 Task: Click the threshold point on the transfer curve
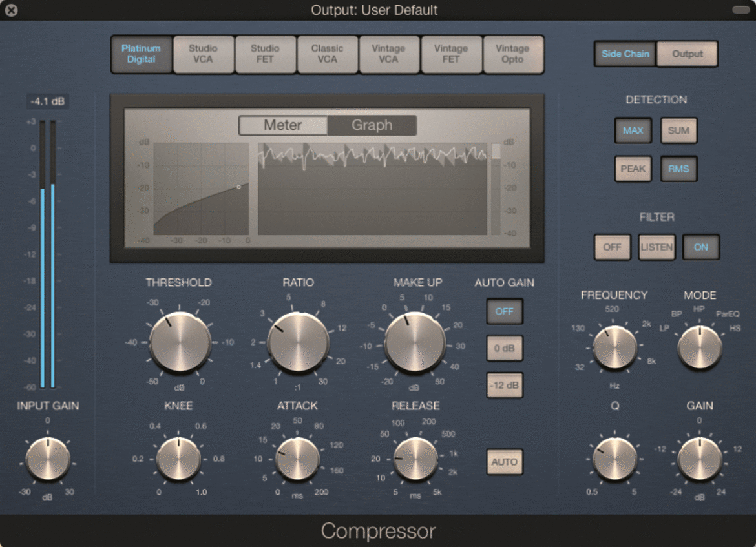pos(238,187)
